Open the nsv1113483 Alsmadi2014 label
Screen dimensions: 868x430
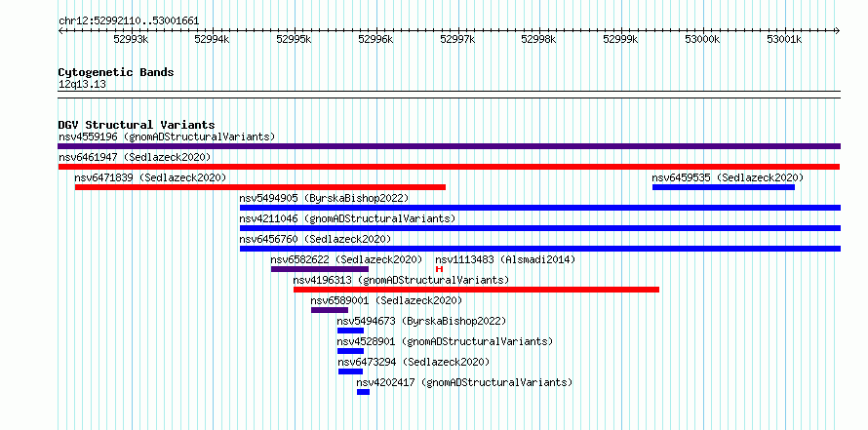pyautogui.click(x=505, y=259)
